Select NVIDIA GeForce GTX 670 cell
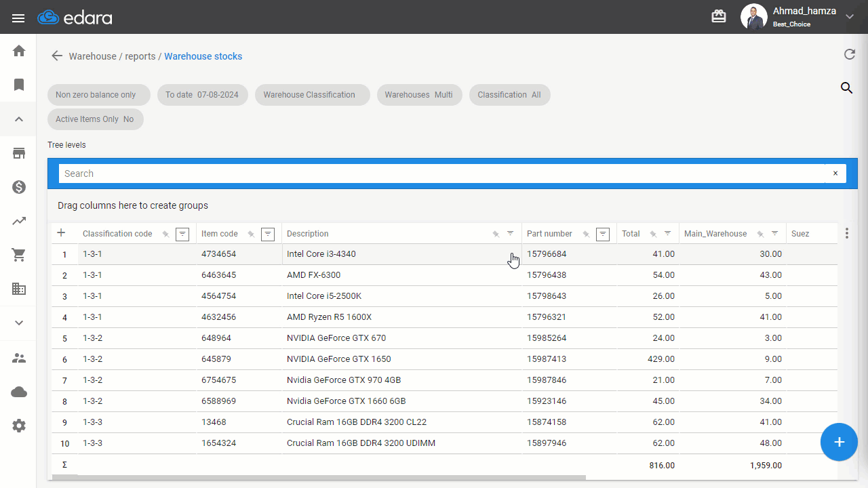868x488 pixels. click(x=401, y=338)
